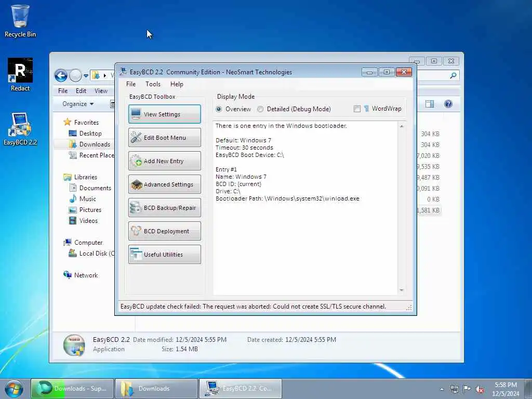532x399 pixels.
Task: Select the Overview display mode
Action: coord(233,109)
